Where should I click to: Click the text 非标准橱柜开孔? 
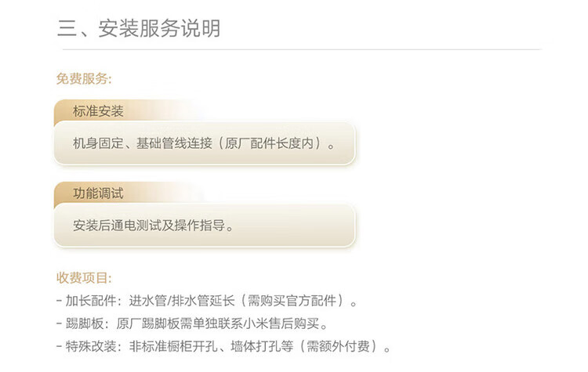tap(173, 346)
